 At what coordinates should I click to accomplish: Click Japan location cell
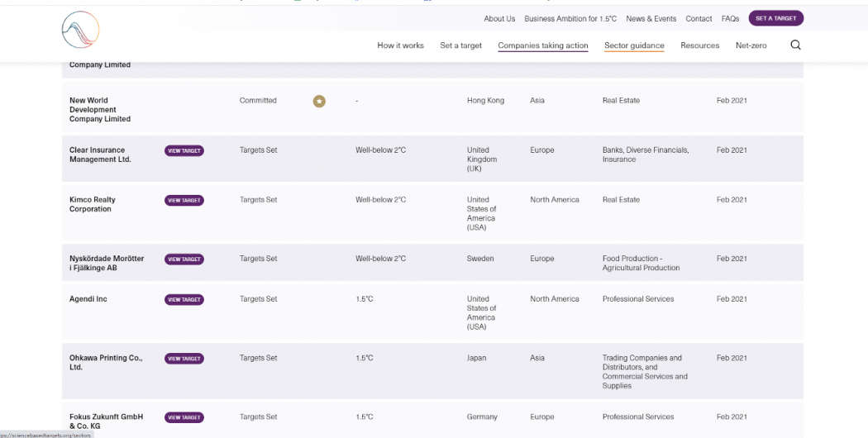(477, 359)
